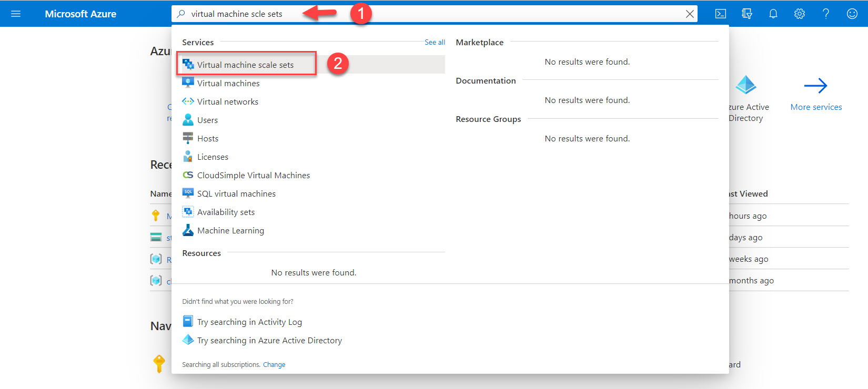Clear the search box with X
Image resolution: width=868 pixels, height=389 pixels.
click(689, 14)
